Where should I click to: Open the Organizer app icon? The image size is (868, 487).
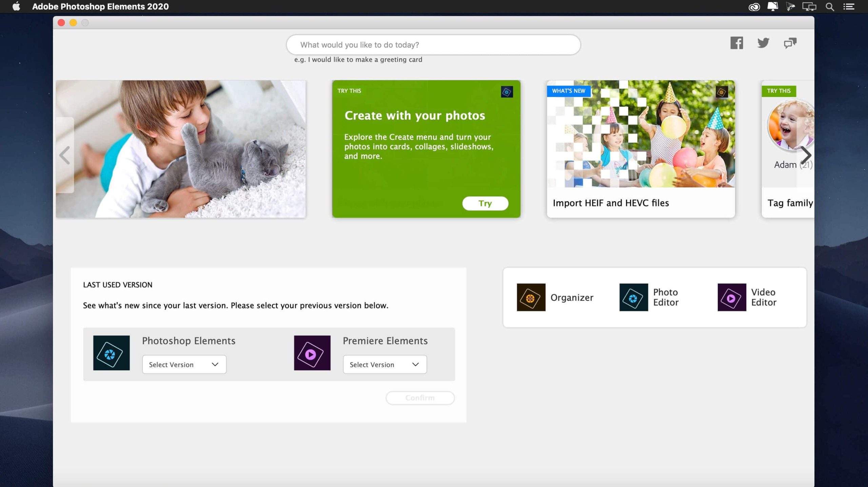531,297
